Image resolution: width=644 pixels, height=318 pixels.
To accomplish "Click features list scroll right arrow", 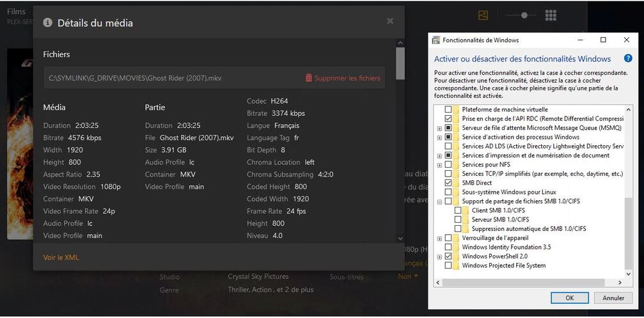I will [620, 283].
